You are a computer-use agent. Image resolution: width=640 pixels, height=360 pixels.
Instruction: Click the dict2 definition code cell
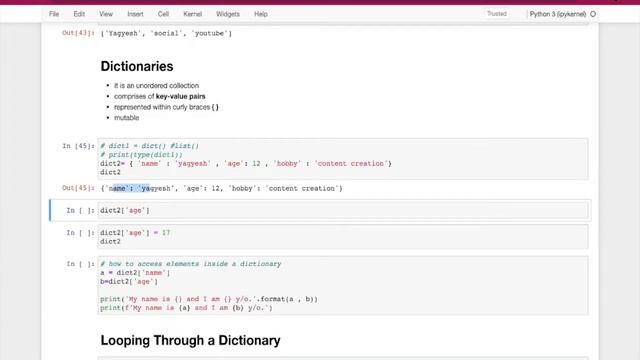343,159
